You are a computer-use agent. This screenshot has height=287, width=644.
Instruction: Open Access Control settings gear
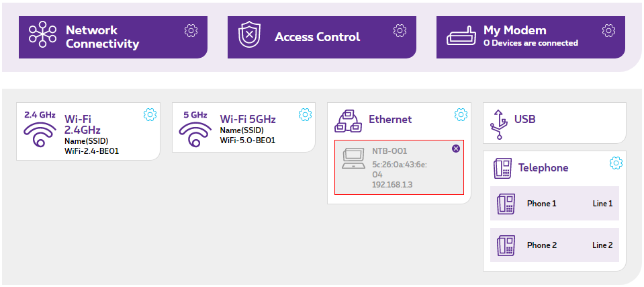pyautogui.click(x=400, y=30)
